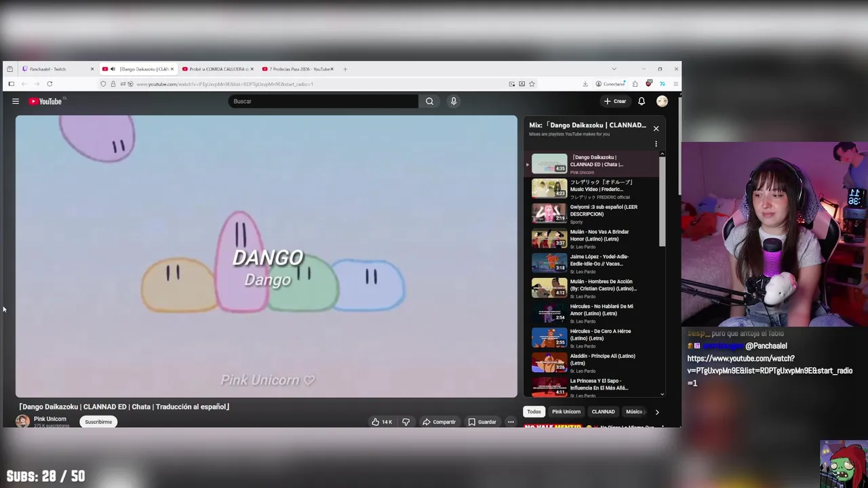Image resolution: width=868 pixels, height=488 pixels.
Task: Open the extensions icon in the browser toolbar
Action: [x=635, y=84]
